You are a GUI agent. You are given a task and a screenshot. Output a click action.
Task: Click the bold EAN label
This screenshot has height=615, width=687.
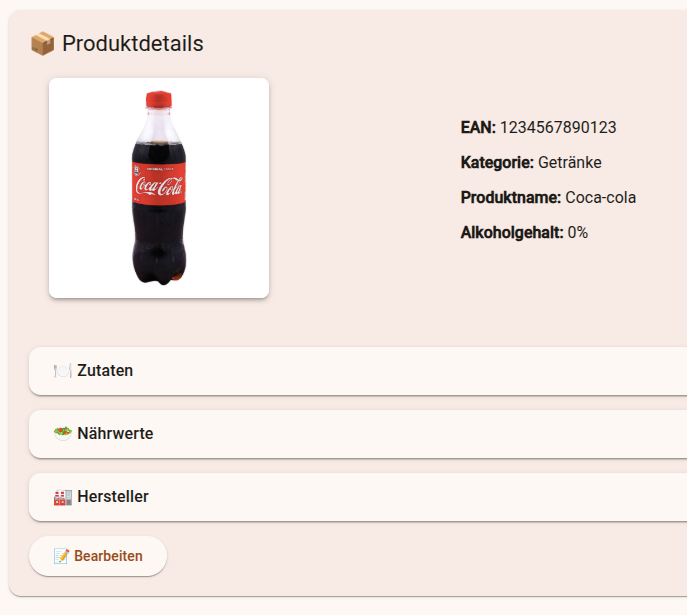(x=478, y=128)
